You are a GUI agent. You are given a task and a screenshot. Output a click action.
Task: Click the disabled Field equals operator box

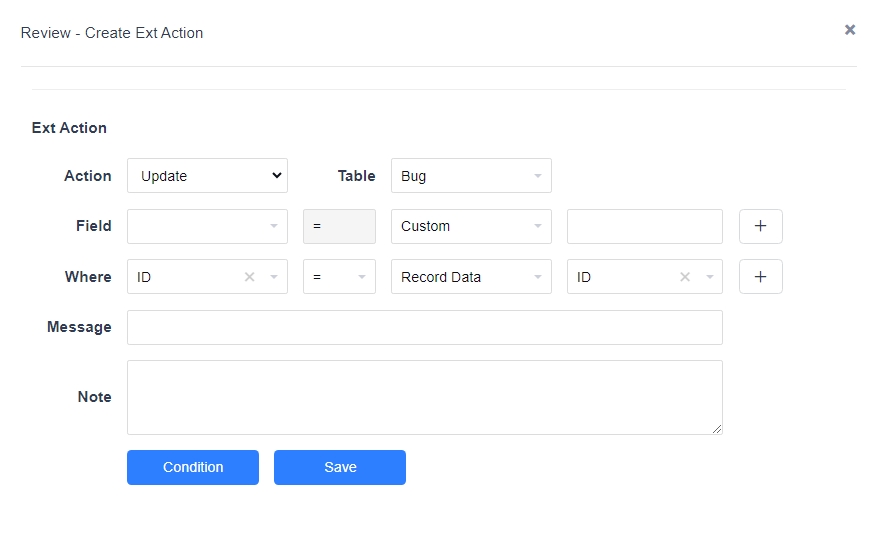(x=339, y=226)
